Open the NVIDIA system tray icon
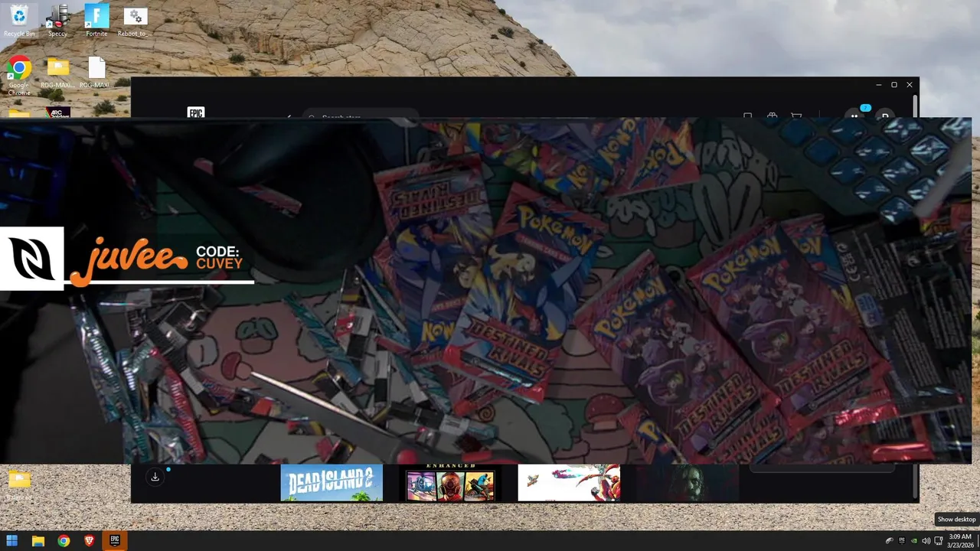Screen dimensions: 980x551 [x=914, y=541]
